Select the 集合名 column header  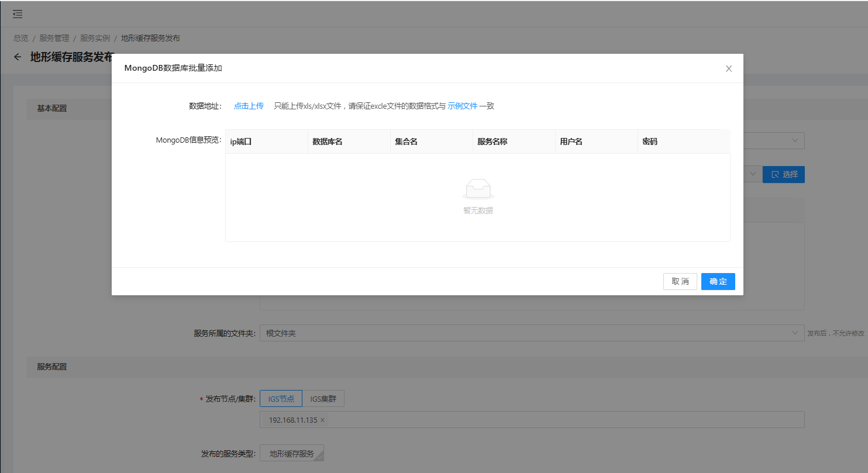click(x=432, y=141)
